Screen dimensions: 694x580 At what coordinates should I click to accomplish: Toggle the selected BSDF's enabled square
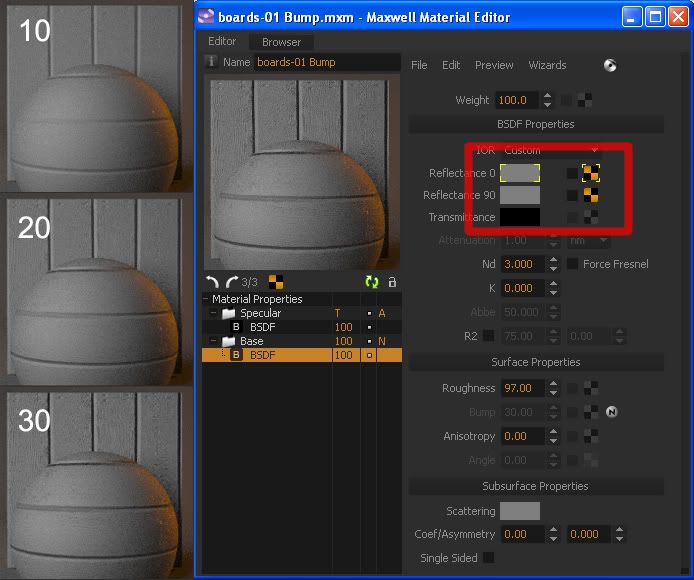point(369,355)
